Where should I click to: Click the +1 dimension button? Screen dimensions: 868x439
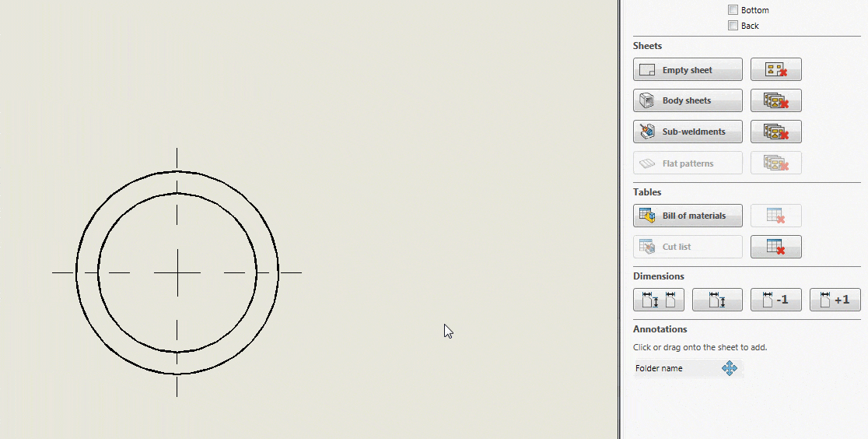(x=835, y=300)
